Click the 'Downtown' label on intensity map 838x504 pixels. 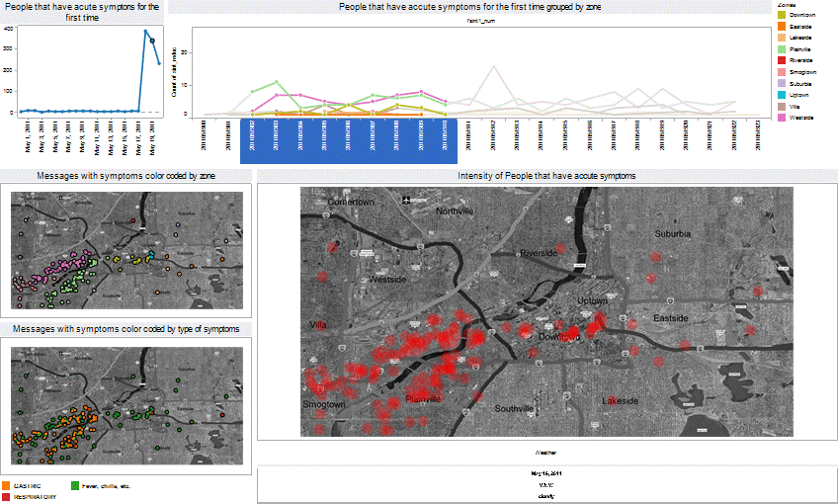click(x=559, y=337)
